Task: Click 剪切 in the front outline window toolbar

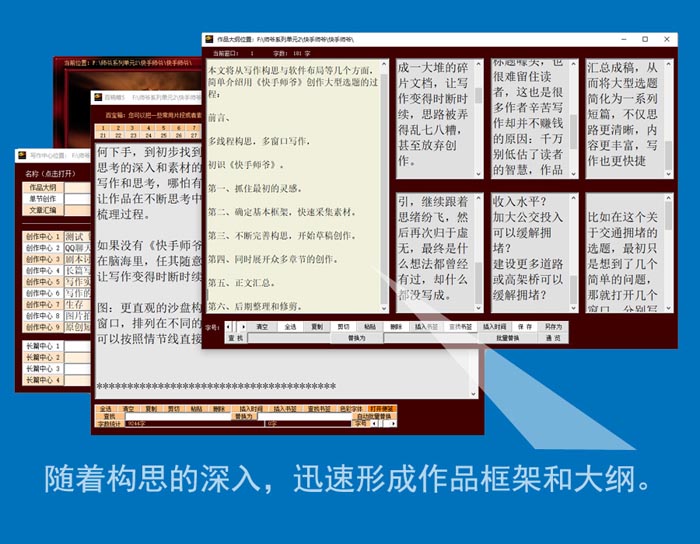Action: [x=343, y=327]
